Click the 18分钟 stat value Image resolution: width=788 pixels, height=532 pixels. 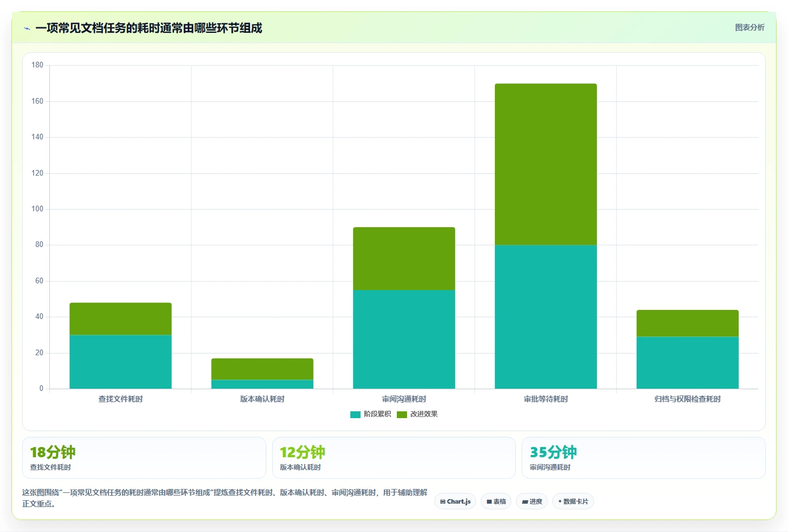(x=53, y=452)
